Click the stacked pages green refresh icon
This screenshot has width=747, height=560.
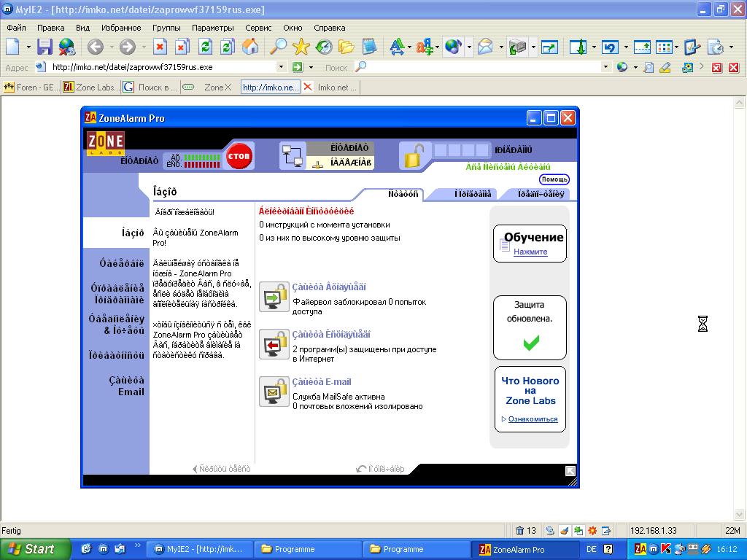[x=228, y=47]
